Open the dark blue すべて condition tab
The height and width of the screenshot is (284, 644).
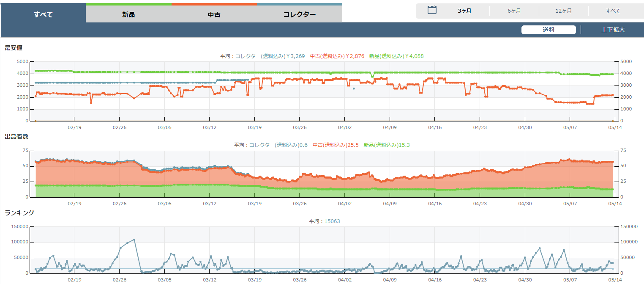(43, 14)
